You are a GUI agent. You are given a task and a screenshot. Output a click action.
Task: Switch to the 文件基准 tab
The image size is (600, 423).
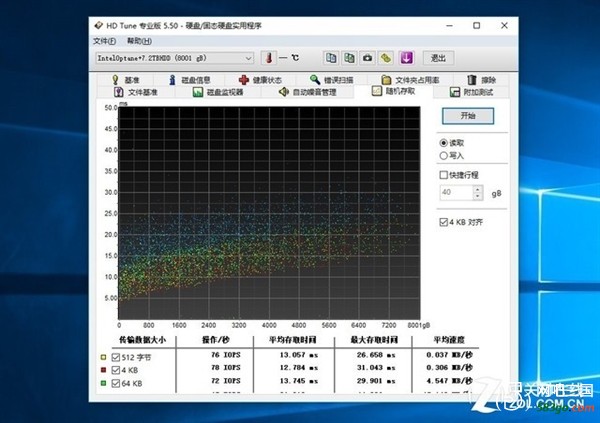[x=136, y=92]
